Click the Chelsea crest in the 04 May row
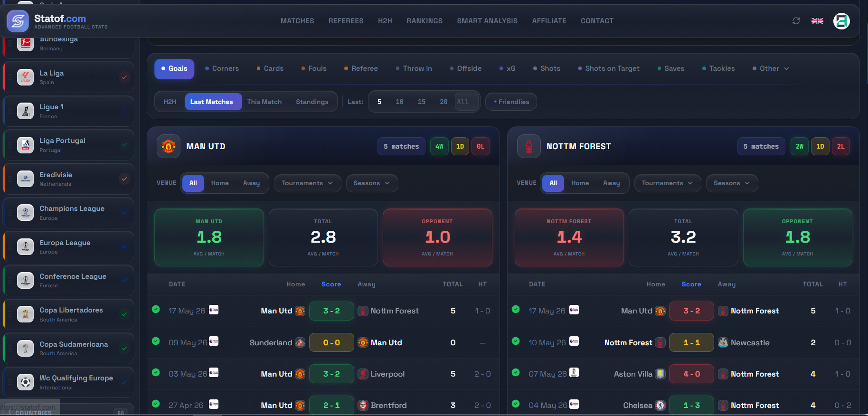The height and width of the screenshot is (416, 868). click(x=660, y=405)
